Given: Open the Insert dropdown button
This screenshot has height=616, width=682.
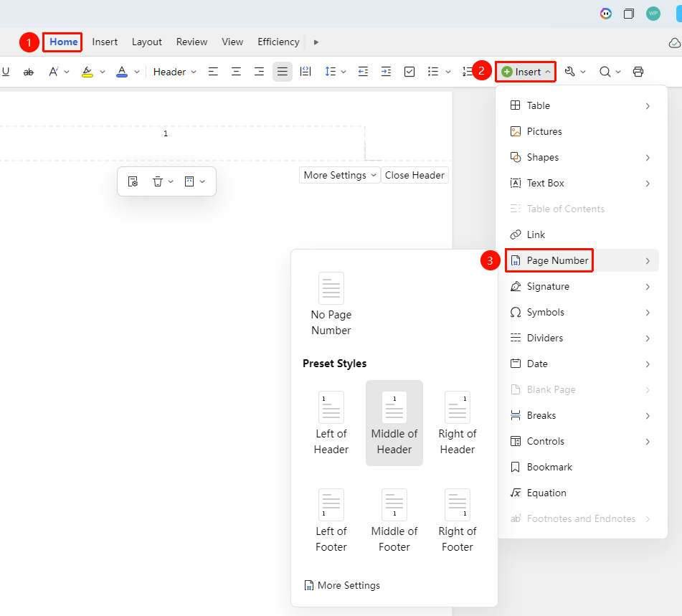Looking at the screenshot, I should pyautogui.click(x=526, y=72).
